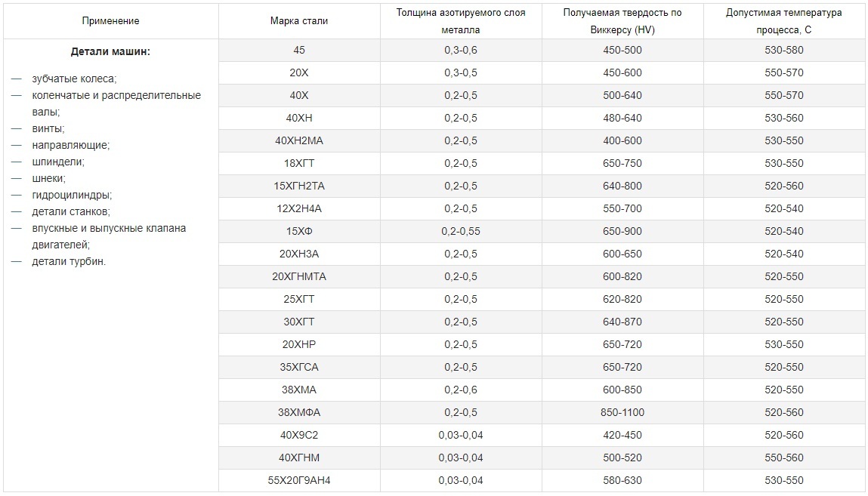
Task: Click the "Получаемая твердость по Виккерсу (HV)" header
Action: pos(622,21)
